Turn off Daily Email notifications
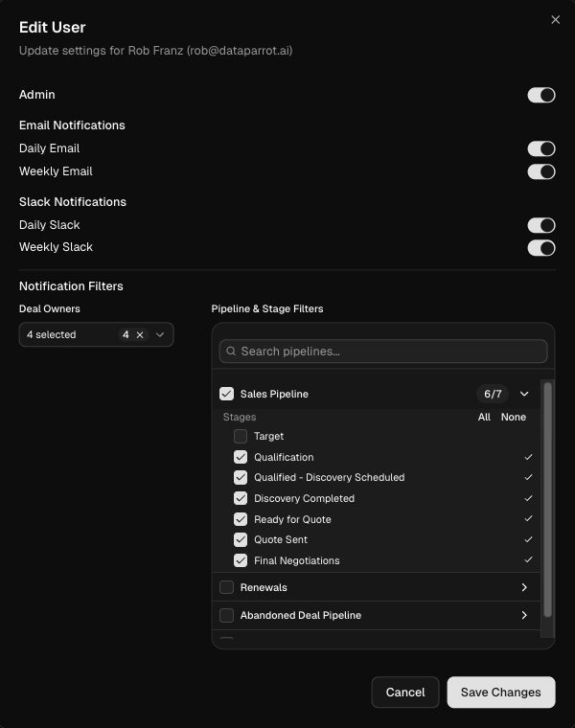 (x=540, y=148)
